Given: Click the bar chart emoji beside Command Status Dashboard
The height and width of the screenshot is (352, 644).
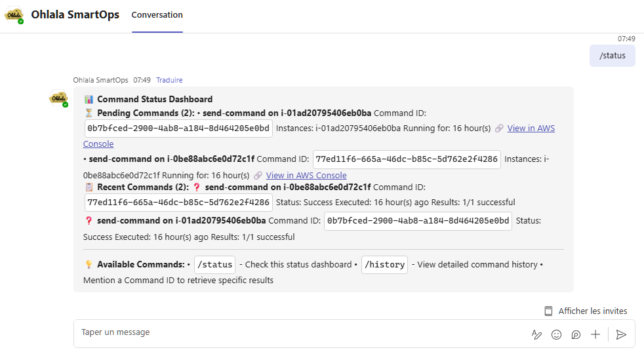Looking at the screenshot, I should point(89,100).
